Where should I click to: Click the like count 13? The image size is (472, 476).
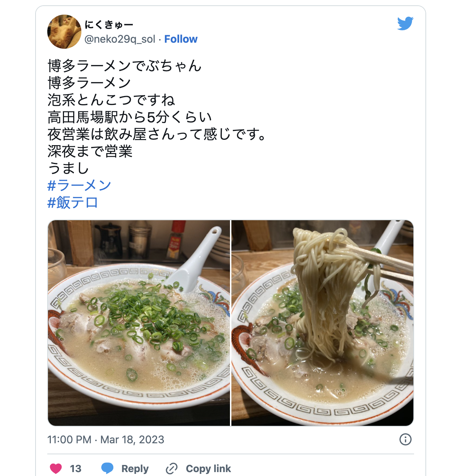coord(76,469)
